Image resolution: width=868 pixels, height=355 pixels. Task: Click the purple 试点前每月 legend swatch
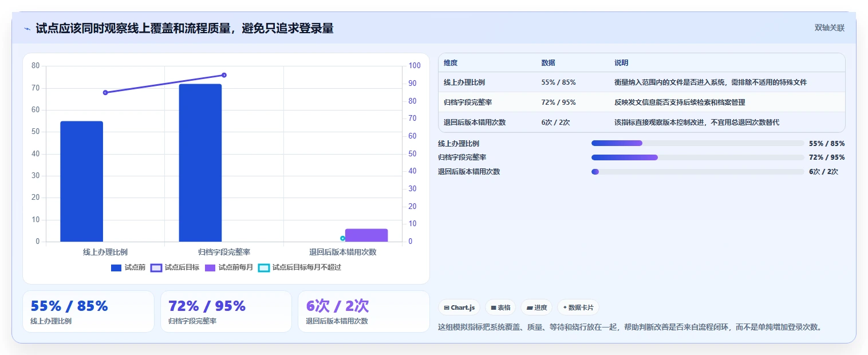pos(210,267)
